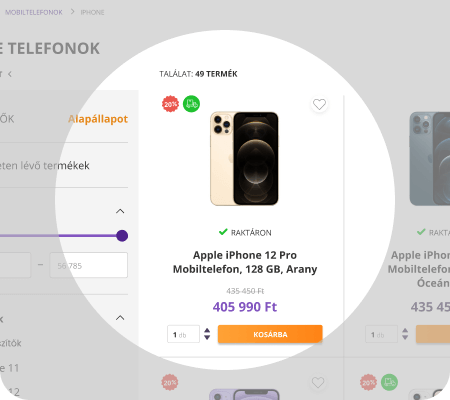Heart the purple iPhone in the second row

318,382
